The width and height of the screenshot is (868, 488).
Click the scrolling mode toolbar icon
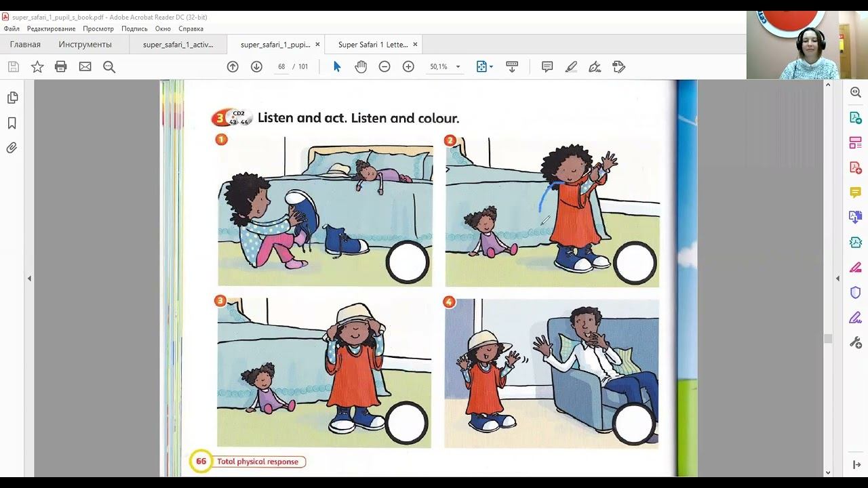point(512,66)
